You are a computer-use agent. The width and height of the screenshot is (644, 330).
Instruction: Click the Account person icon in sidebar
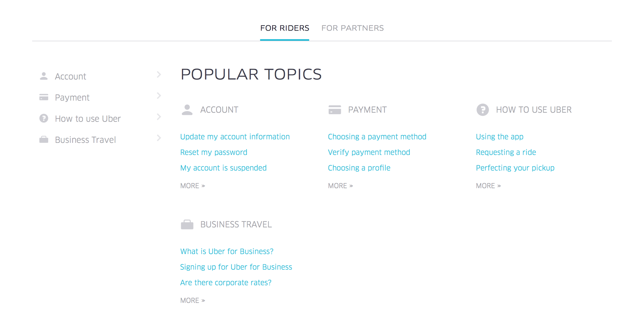click(44, 76)
